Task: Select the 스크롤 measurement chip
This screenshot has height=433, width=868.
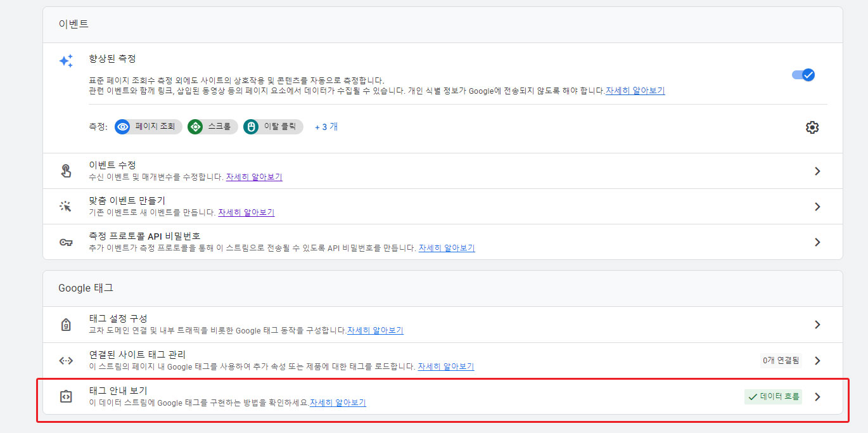Action: coord(212,127)
